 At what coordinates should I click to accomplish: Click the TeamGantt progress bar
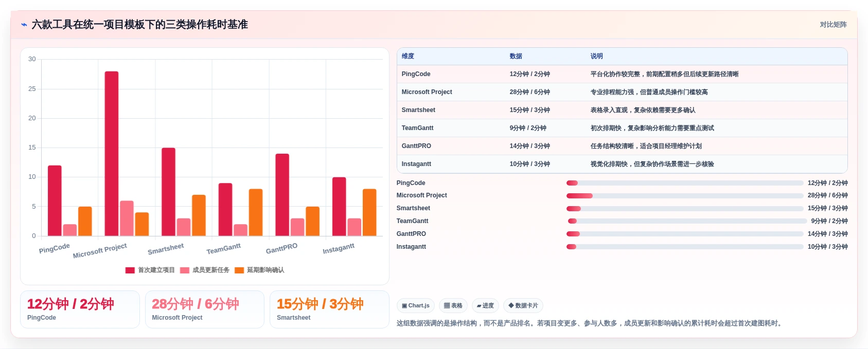point(687,221)
